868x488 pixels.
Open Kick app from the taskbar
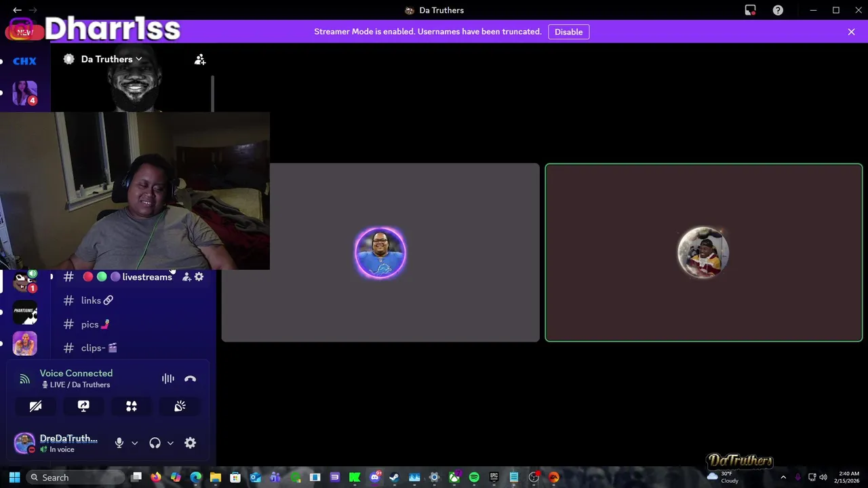click(355, 477)
